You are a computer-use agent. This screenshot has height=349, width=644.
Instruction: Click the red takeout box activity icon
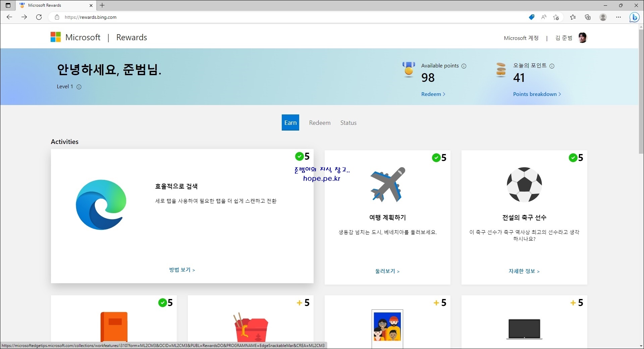(251, 328)
